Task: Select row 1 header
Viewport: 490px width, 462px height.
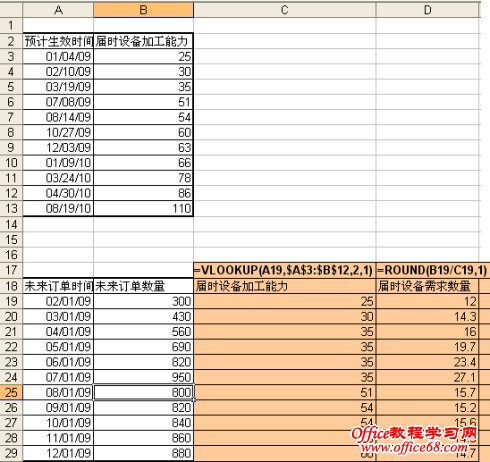Action: (x=11, y=25)
